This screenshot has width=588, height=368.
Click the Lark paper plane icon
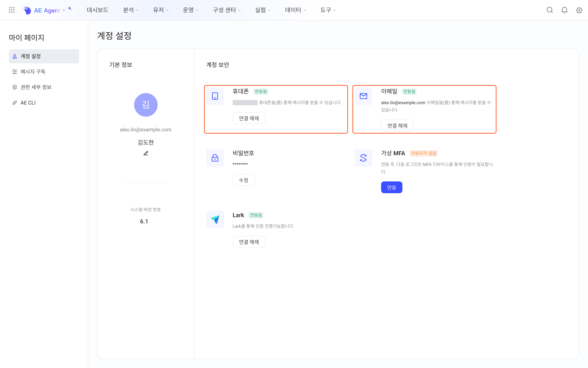(215, 220)
